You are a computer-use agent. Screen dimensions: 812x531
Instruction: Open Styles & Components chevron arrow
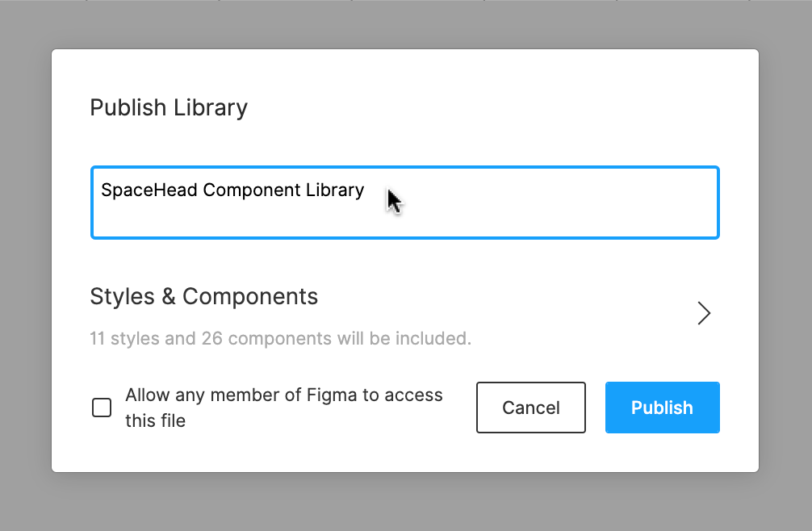coord(704,313)
